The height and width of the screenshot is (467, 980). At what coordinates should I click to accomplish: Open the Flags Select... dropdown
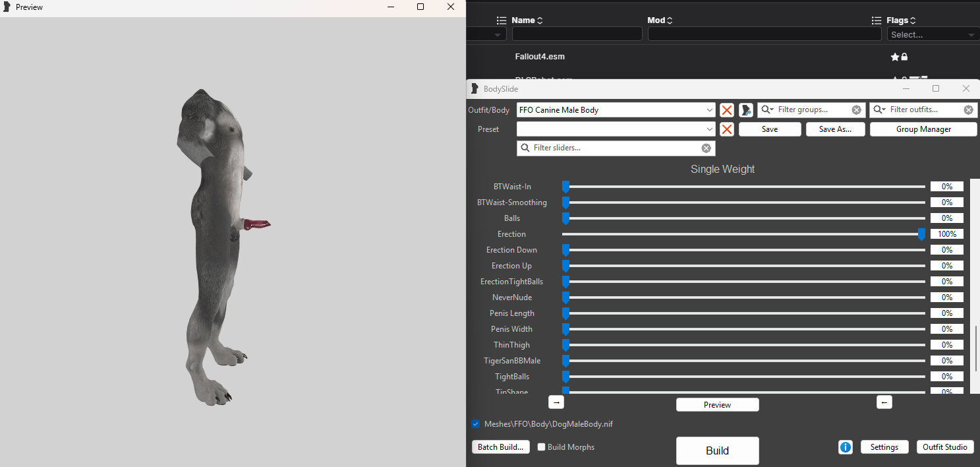932,34
